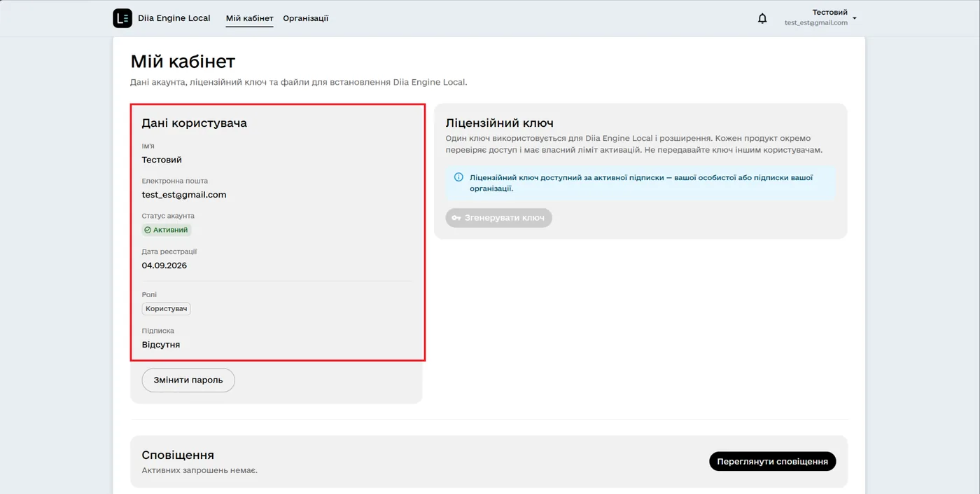Click the Ліцензійний ключ heading
This screenshot has height=494, width=980.
500,123
